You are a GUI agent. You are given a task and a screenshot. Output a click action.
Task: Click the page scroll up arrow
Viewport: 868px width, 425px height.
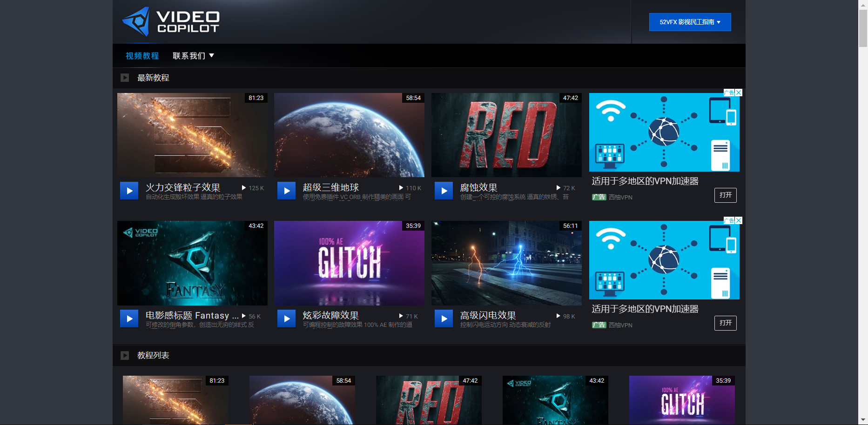click(x=863, y=4)
